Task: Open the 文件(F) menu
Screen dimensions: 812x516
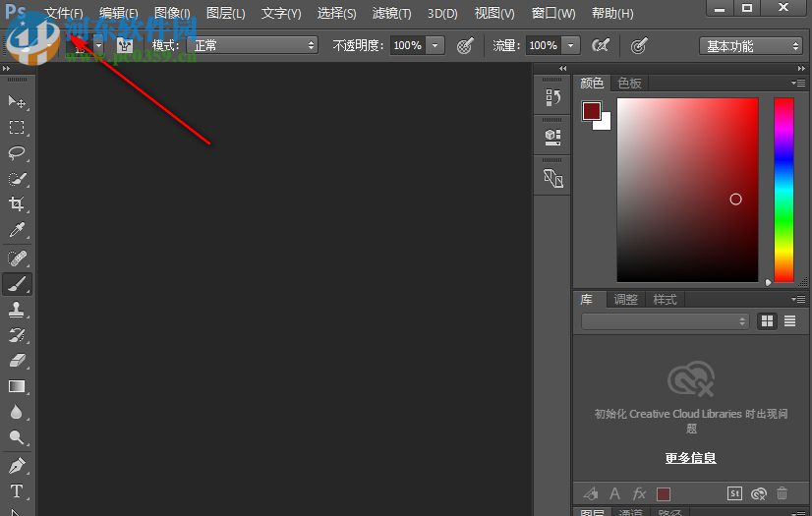Action: pos(64,14)
